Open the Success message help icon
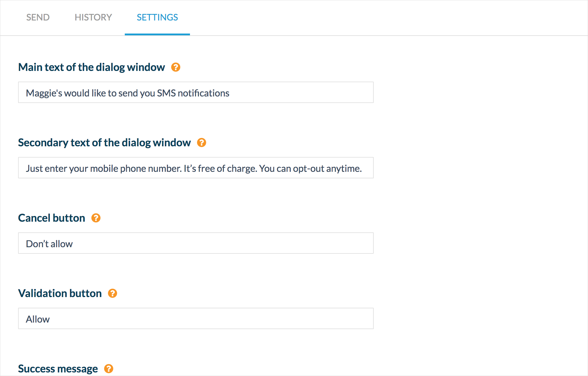Screen dimensions: 588x376 pyautogui.click(x=109, y=369)
